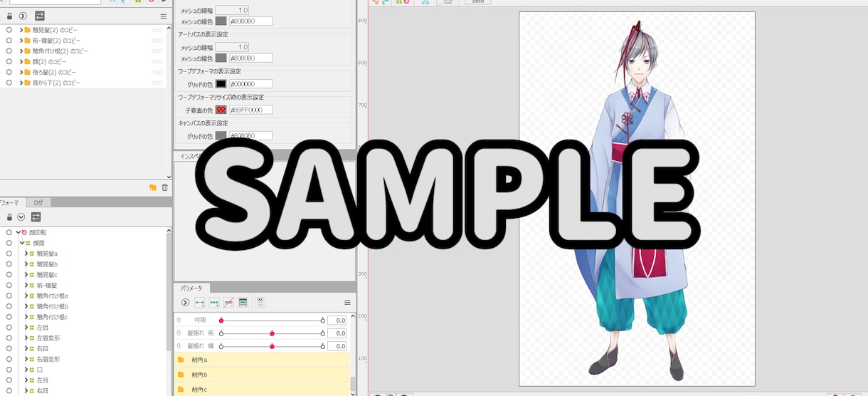Click the 呼吸 value field showing 0.0
Viewport: 868px width, 396px height.
pos(337,321)
